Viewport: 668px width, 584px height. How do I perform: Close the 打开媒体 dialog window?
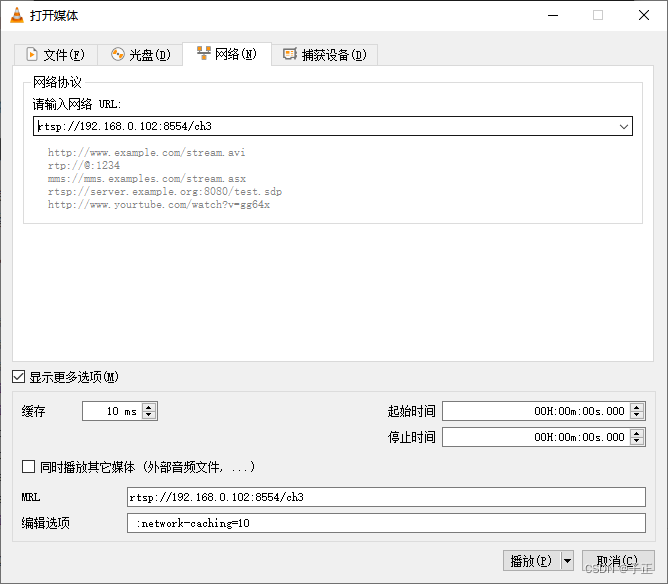tap(644, 15)
